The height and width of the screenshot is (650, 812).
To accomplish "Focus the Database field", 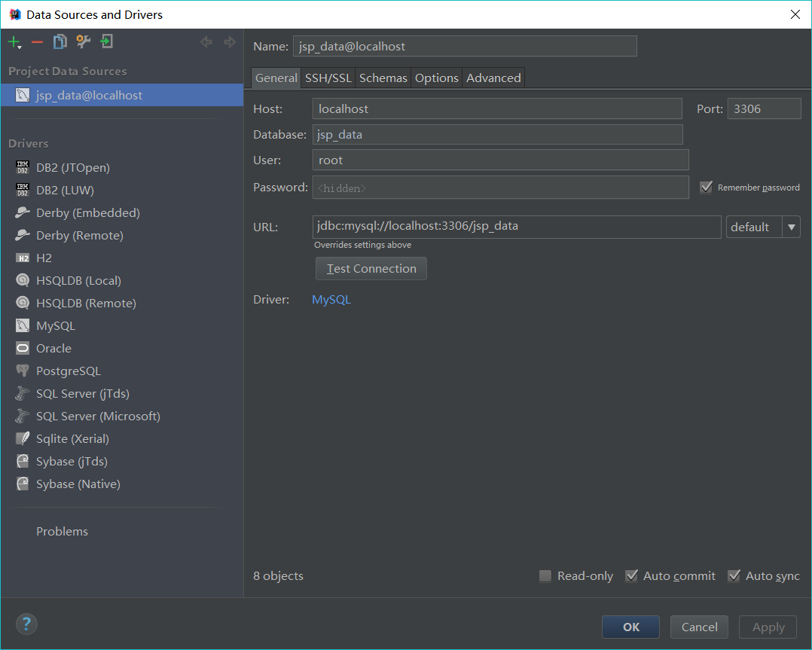I will point(498,135).
